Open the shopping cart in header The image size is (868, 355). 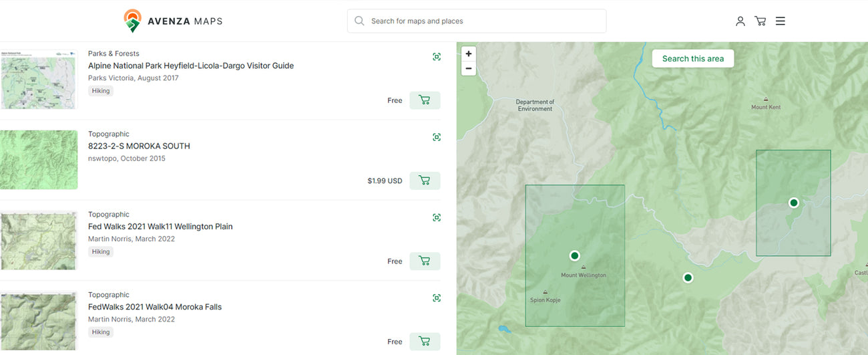click(760, 21)
